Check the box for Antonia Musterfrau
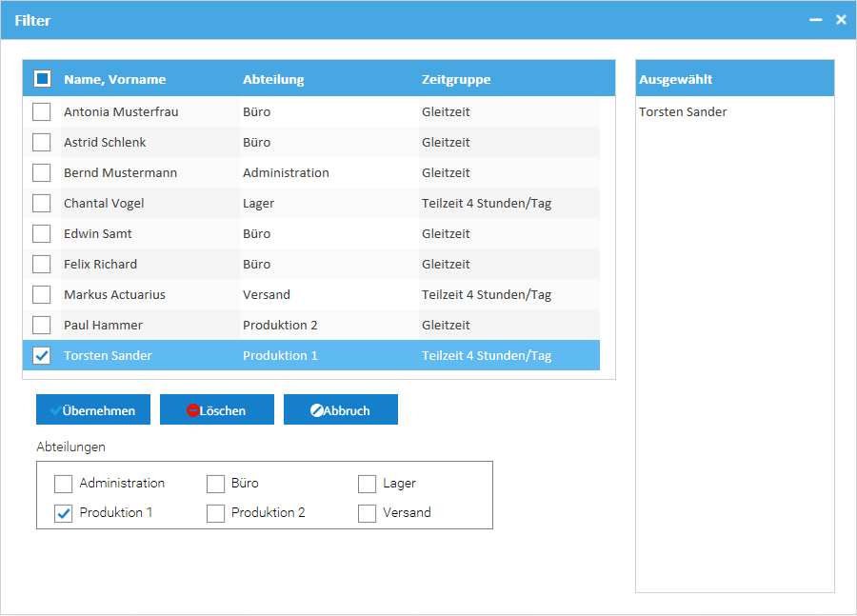The image size is (857, 616). 42,112
